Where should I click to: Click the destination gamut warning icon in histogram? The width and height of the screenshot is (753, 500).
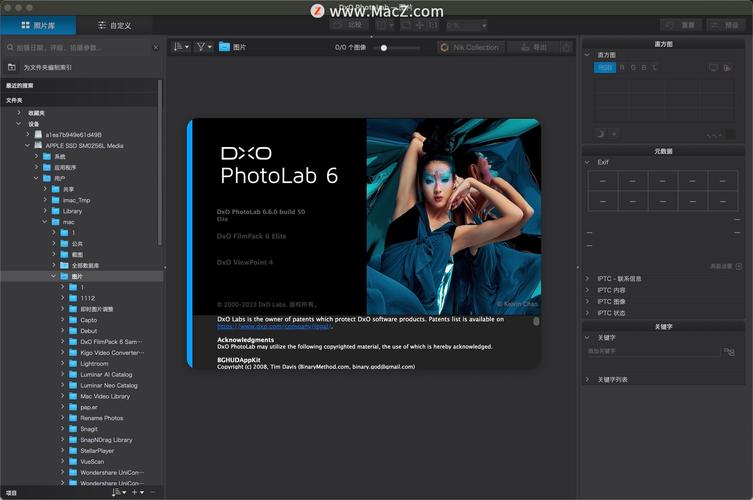pyautogui.click(x=728, y=68)
